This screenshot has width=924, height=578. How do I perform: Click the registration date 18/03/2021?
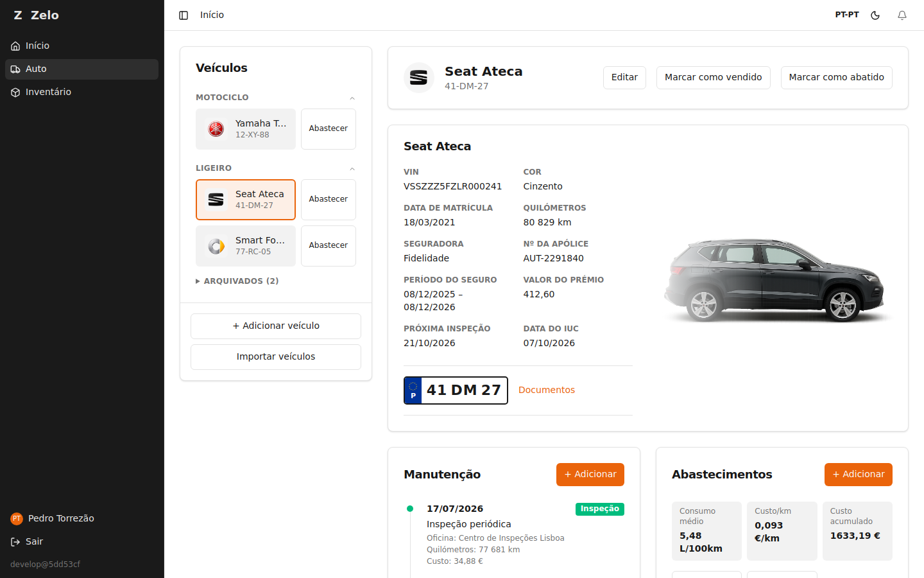coord(429,223)
